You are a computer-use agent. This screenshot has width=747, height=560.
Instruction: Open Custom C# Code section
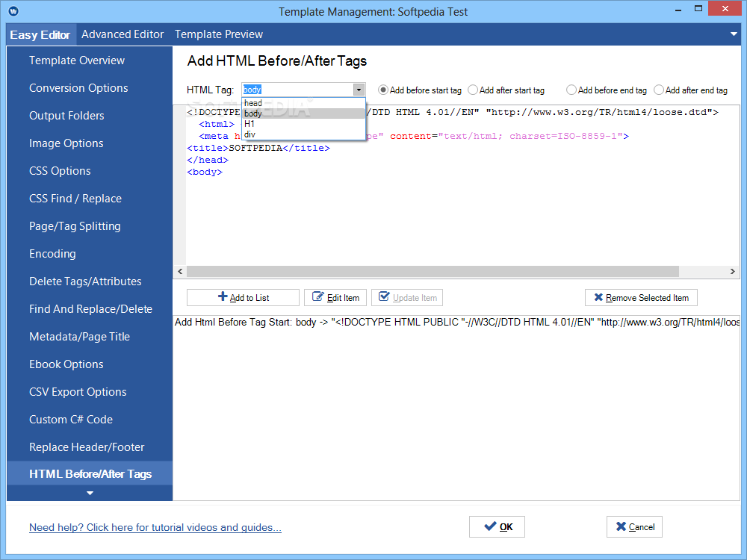coord(90,420)
